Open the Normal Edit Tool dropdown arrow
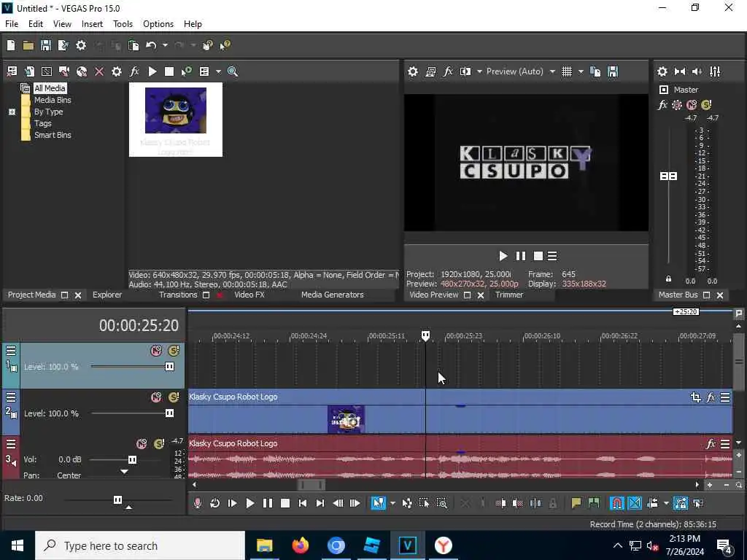 point(392,503)
